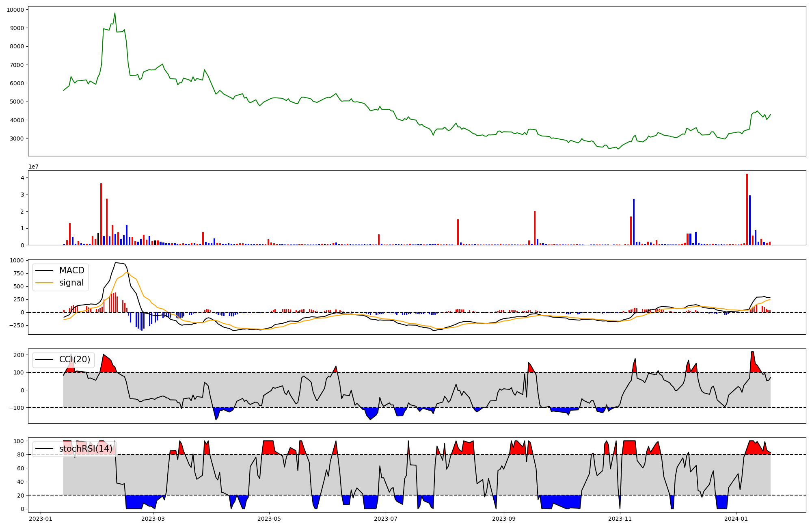Viewport: 812px width, 528px height.
Task: Click the price peak near 9800
Action: pos(115,13)
